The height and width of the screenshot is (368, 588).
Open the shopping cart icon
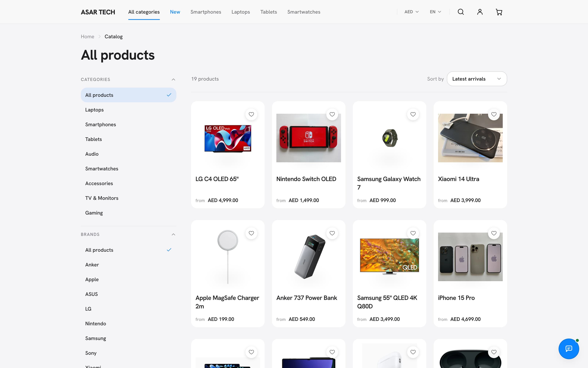(499, 12)
